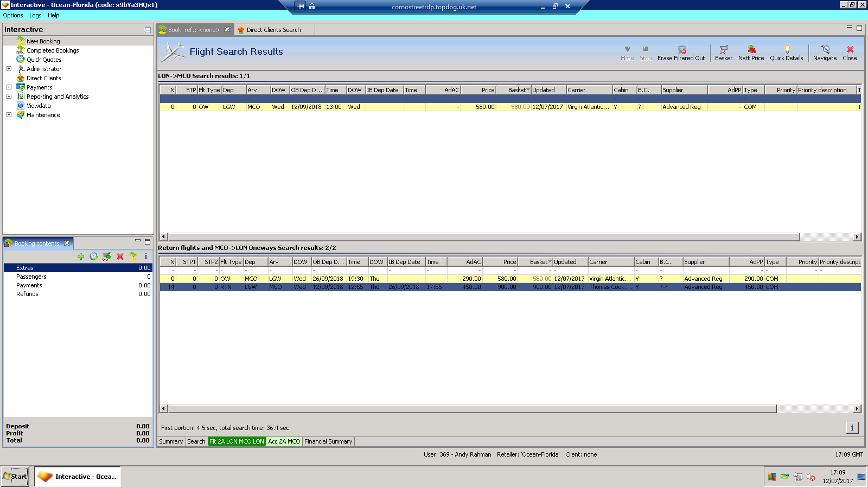Click the horizontal scrollbar thumb of return results
The width and height of the screenshot is (868, 488).
(472, 408)
